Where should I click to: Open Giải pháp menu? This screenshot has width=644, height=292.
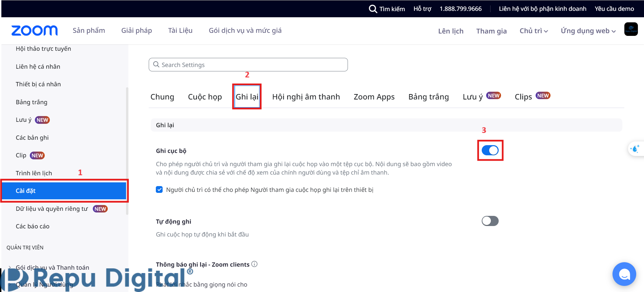[137, 30]
